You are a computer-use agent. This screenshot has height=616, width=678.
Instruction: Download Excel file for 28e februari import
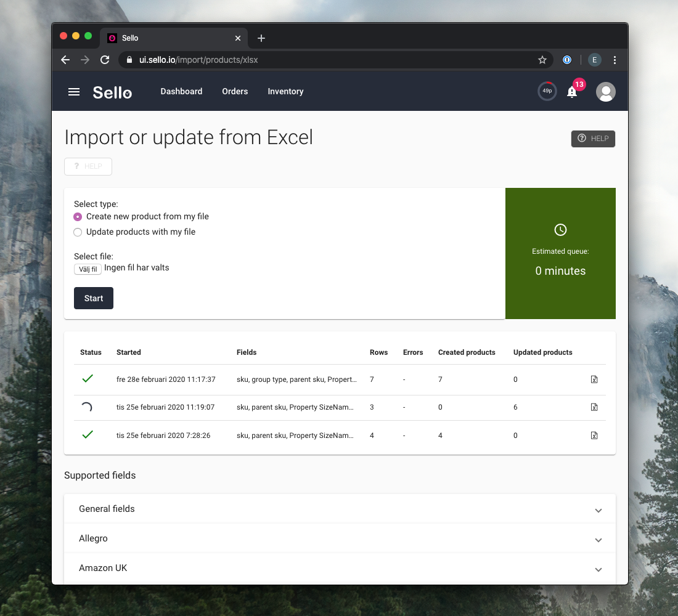pyautogui.click(x=594, y=379)
